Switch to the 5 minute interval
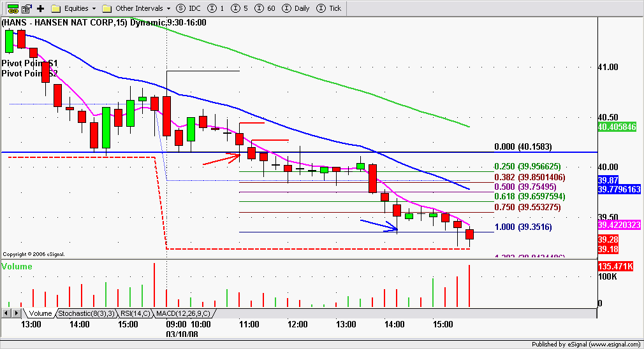 (240, 8)
